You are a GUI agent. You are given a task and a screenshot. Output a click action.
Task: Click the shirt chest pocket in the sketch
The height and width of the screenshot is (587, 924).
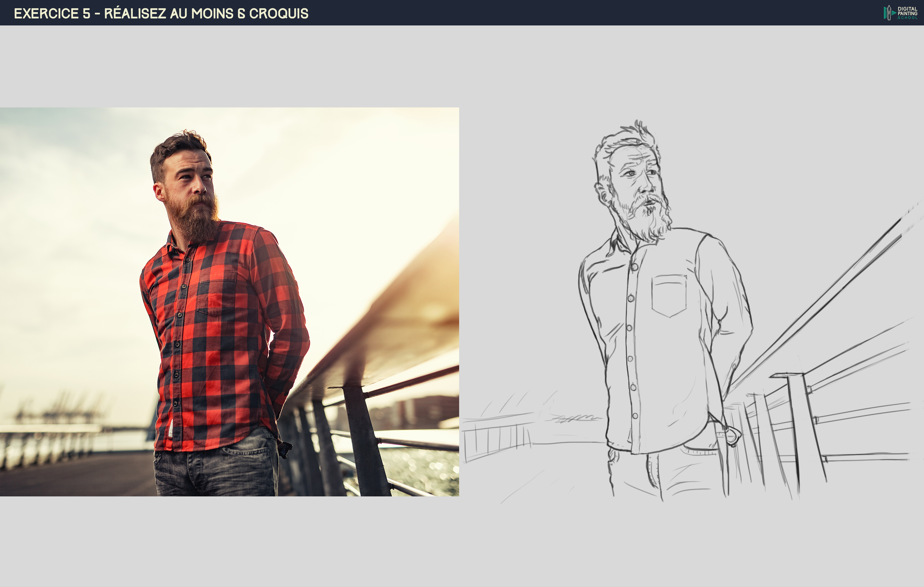669,295
